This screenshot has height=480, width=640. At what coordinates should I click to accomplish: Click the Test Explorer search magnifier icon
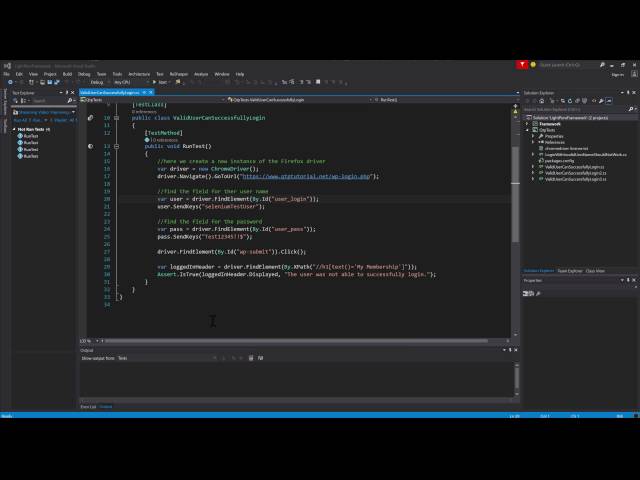pos(69,100)
